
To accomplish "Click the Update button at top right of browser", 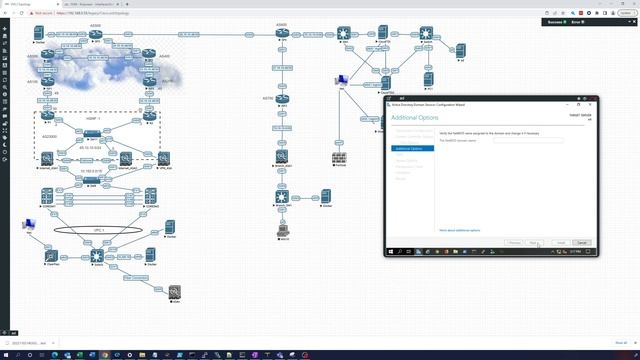I will click(x=627, y=13).
